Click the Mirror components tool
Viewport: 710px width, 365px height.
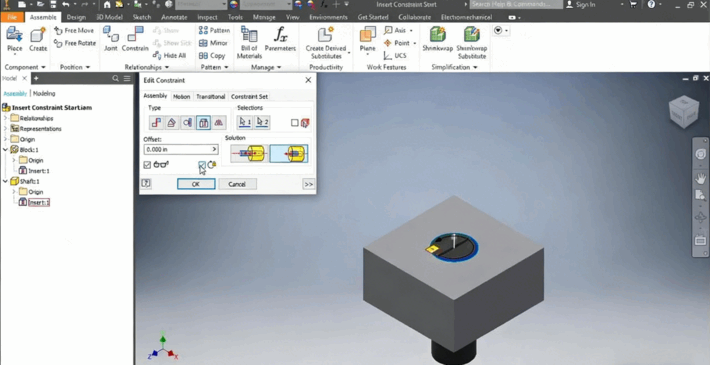pyautogui.click(x=213, y=43)
